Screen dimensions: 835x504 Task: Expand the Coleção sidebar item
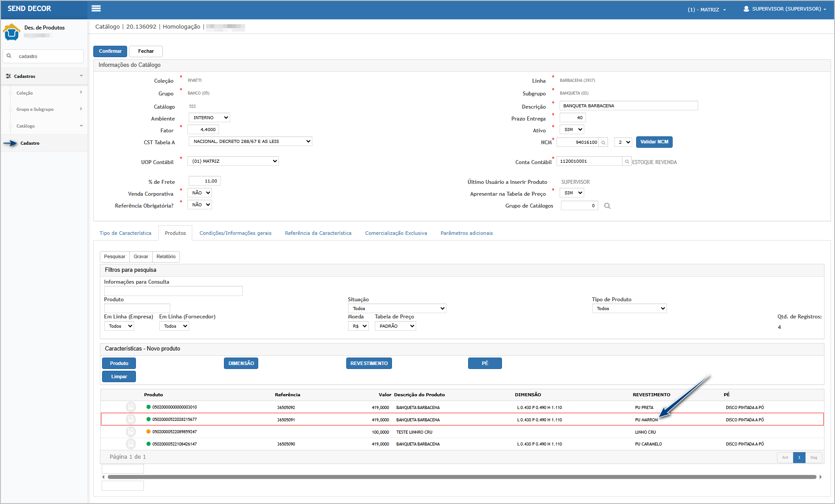[x=44, y=93]
